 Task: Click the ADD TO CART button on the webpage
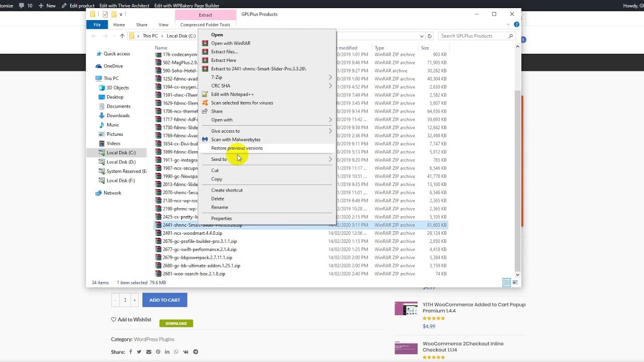165,300
